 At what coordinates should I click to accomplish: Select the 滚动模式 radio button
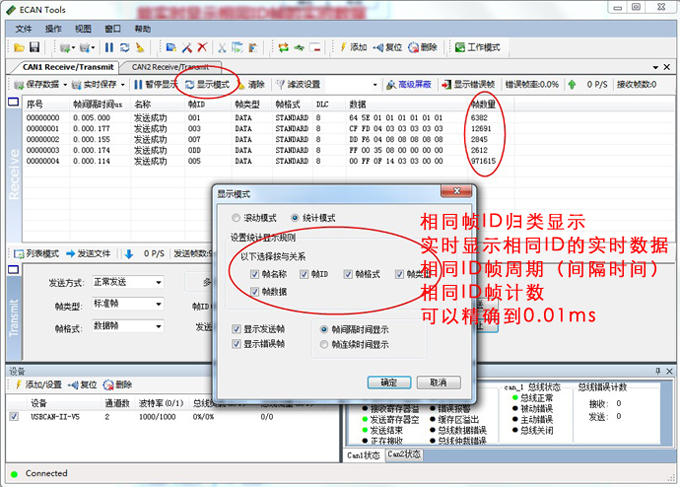(235, 217)
